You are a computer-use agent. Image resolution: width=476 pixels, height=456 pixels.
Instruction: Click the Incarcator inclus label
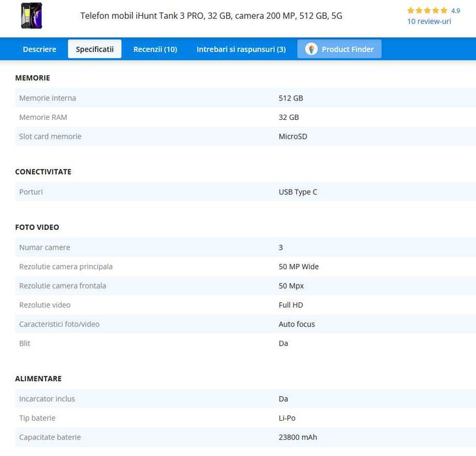pos(47,399)
